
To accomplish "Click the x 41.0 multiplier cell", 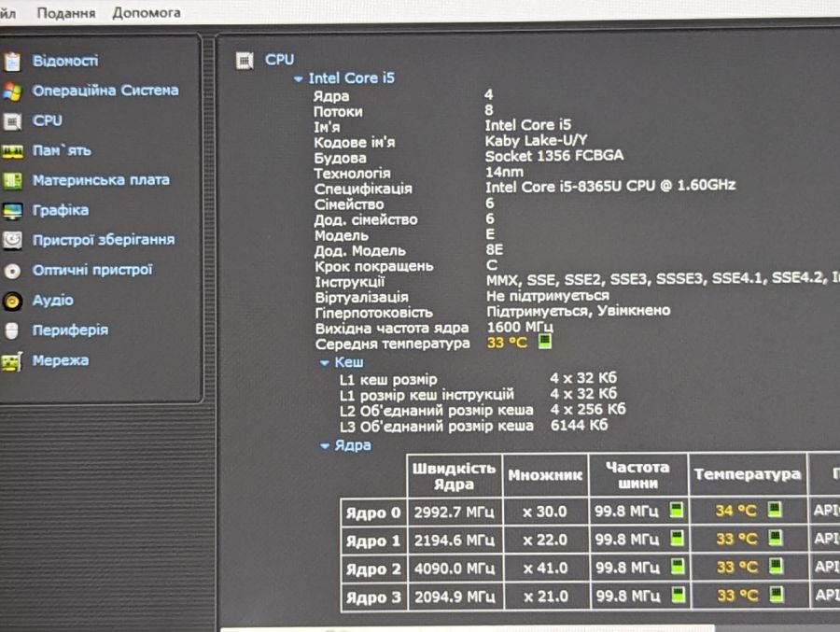I will (545, 568).
